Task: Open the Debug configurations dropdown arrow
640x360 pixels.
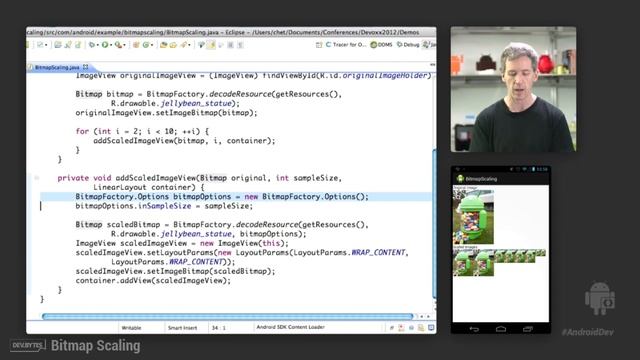Action: [98, 45]
